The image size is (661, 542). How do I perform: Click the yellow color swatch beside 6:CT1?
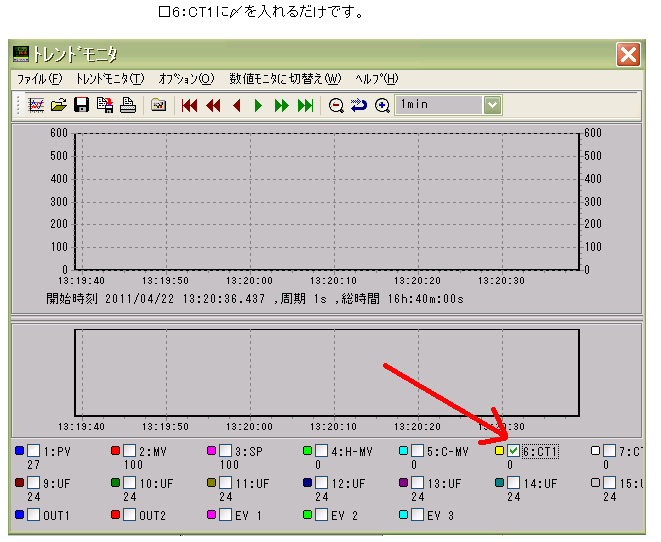click(500, 451)
